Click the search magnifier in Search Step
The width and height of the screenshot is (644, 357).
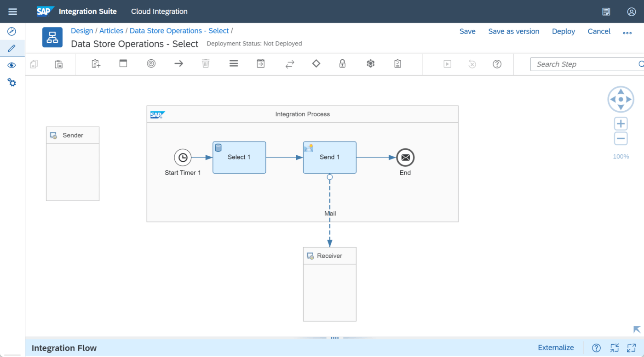[641, 64]
